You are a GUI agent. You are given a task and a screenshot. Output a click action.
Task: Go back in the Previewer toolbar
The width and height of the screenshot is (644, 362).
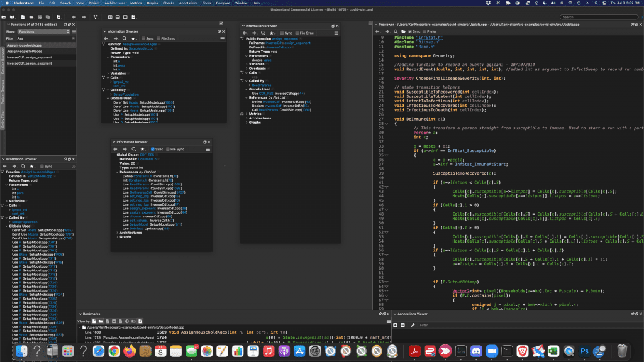[x=378, y=31]
